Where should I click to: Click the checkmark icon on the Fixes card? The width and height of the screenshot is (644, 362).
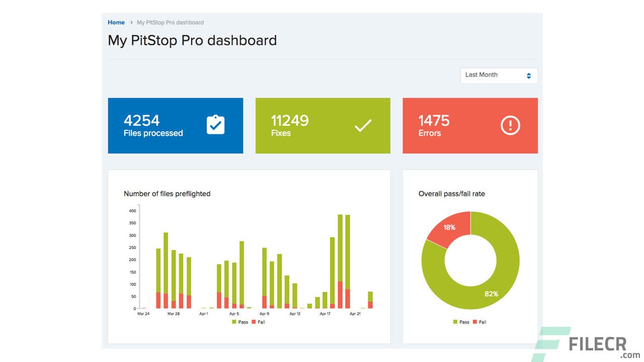(363, 125)
